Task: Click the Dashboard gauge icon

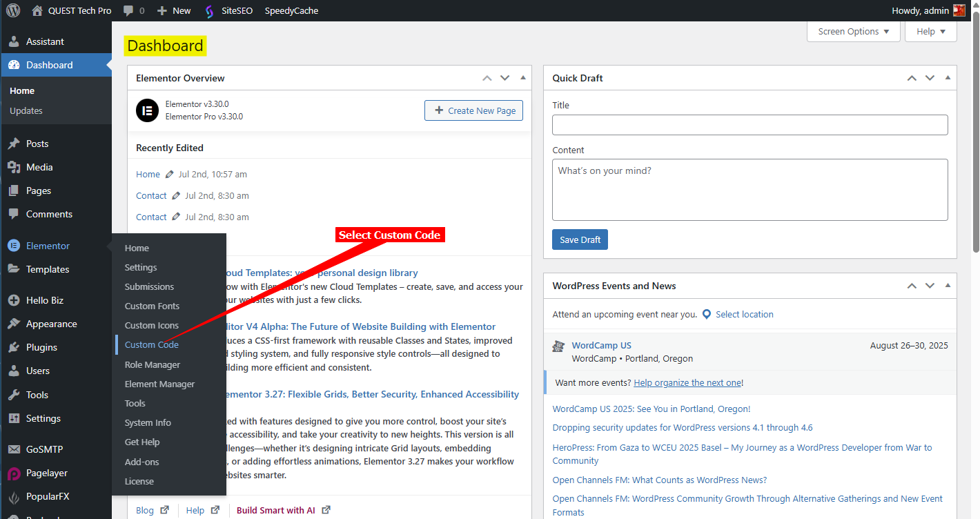Action: (14, 65)
